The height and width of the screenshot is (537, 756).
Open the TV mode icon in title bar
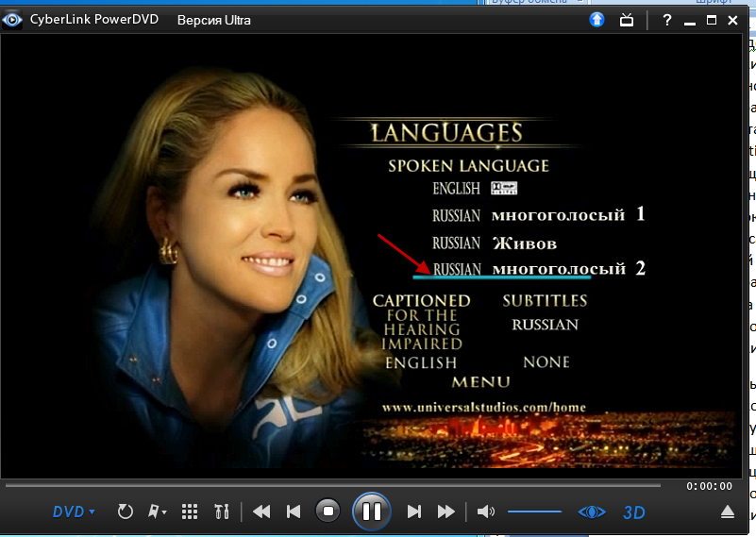(627, 20)
